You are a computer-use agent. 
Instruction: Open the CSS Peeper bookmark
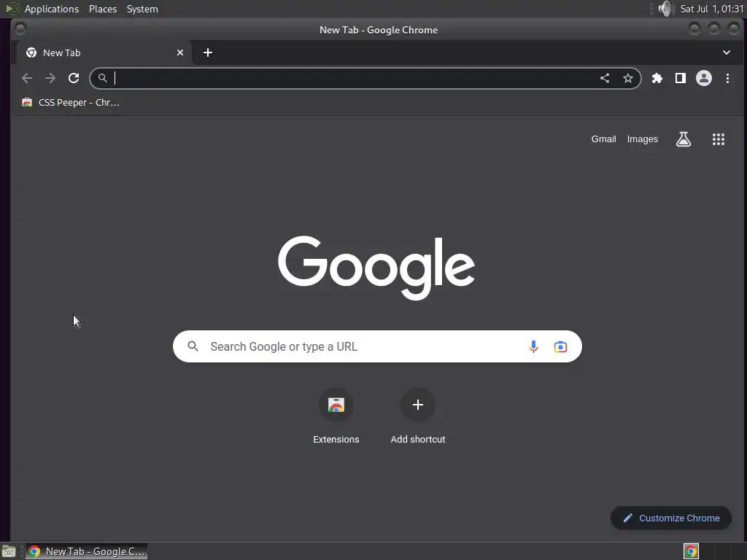(x=71, y=102)
